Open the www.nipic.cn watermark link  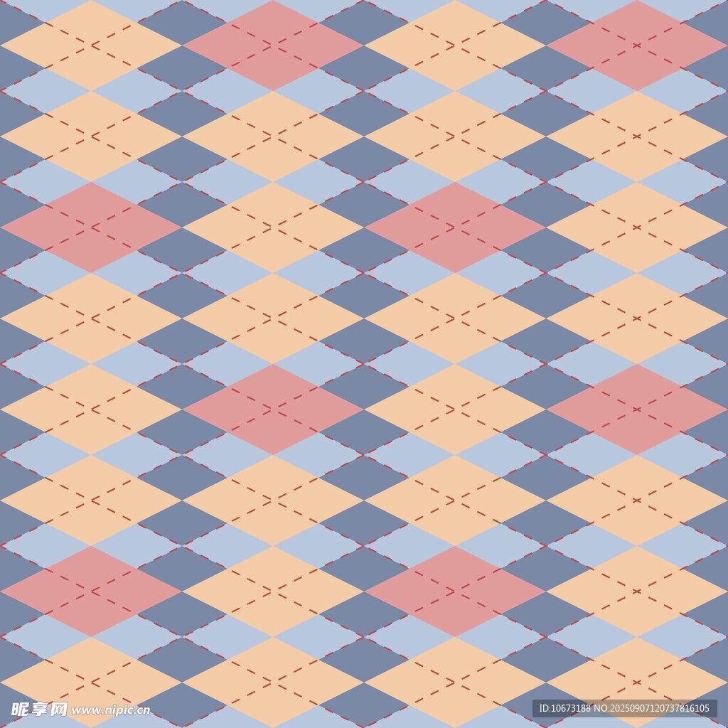point(111,710)
